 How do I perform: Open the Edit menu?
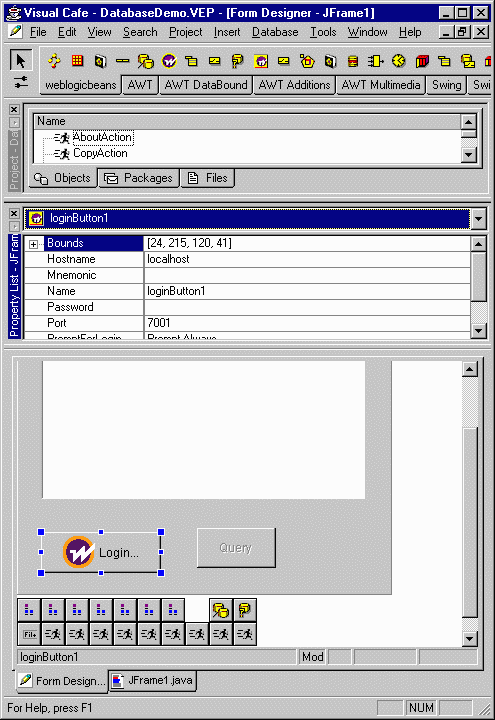click(67, 32)
